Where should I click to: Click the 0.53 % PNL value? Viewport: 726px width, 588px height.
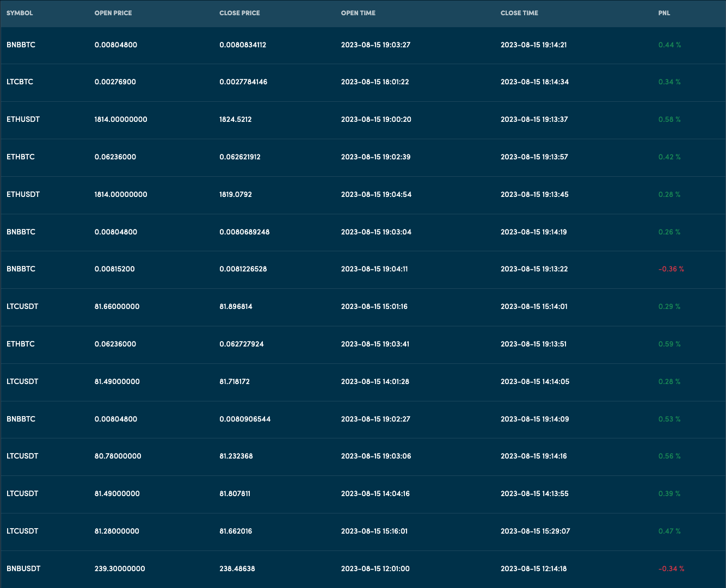669,419
